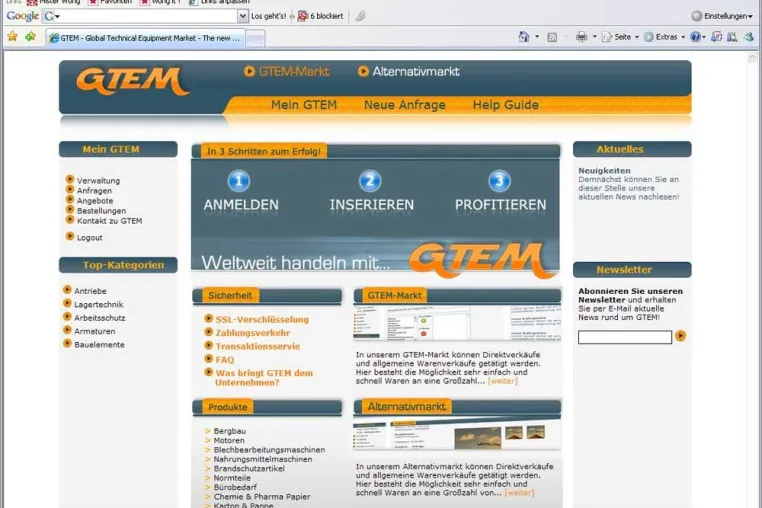Click the popup blocker '6 blockiert' icon

tap(303, 16)
